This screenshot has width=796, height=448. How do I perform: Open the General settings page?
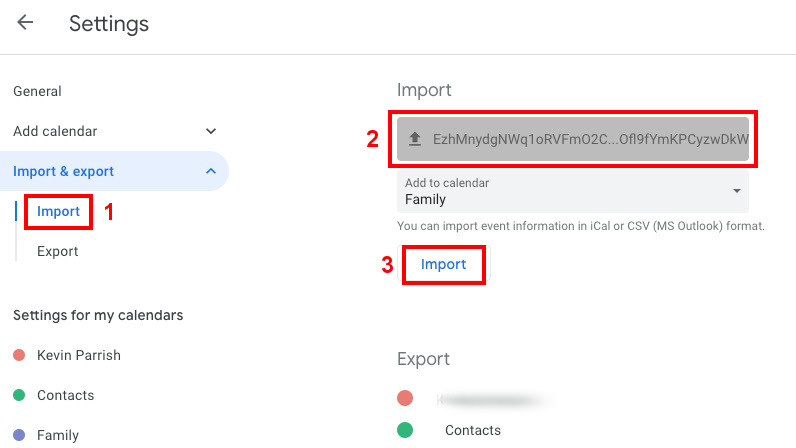[x=37, y=91]
